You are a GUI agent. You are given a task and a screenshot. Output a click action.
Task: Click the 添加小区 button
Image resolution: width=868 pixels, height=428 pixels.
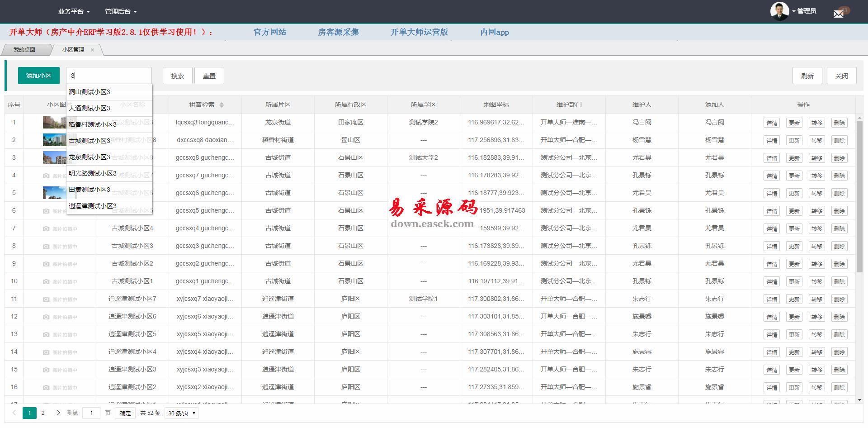coord(39,76)
